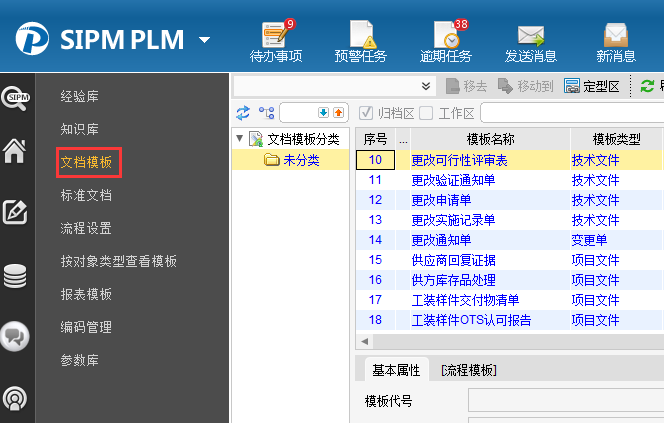Screen dimensions: 664x423
Task: Click the 模板类型 column header
Action: [x=617, y=139]
